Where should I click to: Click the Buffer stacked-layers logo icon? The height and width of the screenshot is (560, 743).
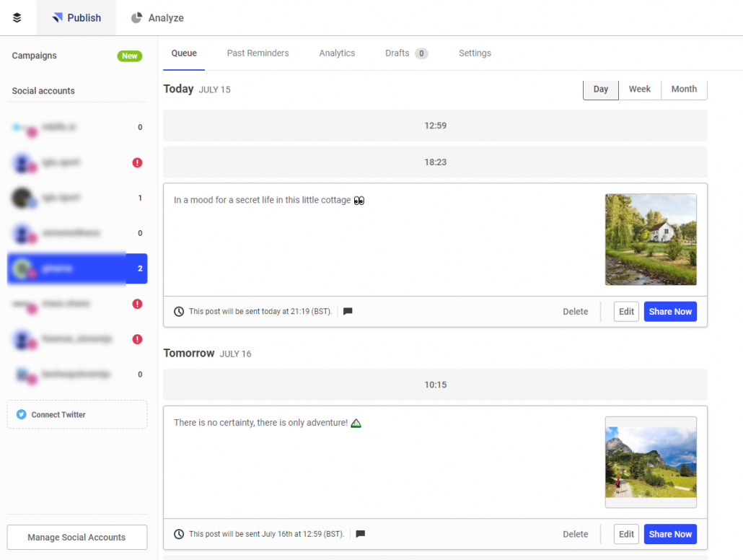tap(17, 18)
